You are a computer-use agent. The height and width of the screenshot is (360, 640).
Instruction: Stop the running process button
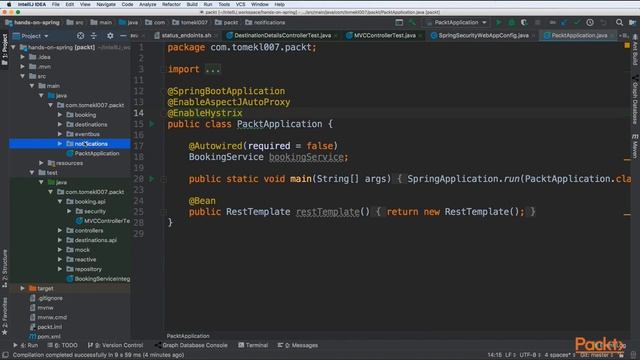pyautogui.click(x=538, y=22)
